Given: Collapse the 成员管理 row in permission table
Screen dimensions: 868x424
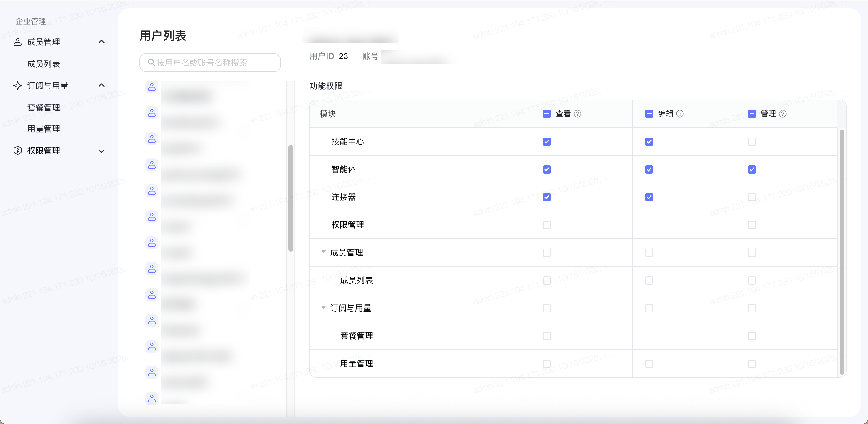Looking at the screenshot, I should tap(324, 252).
